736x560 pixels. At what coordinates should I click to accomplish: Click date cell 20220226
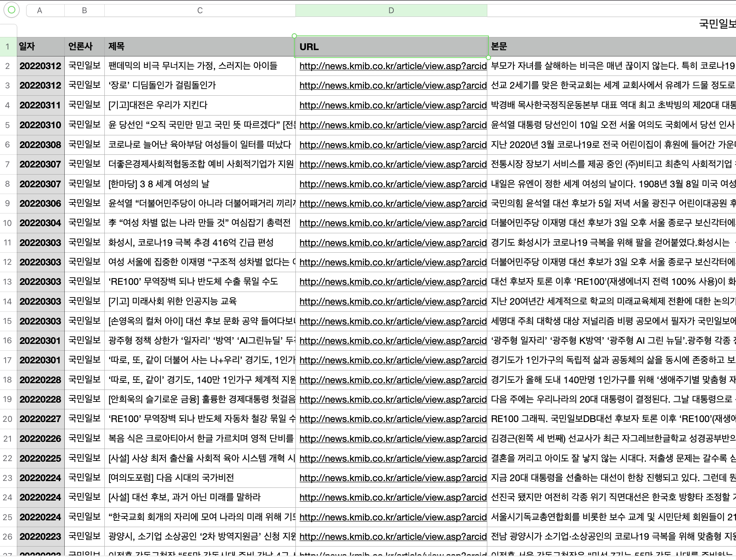[x=40, y=439]
